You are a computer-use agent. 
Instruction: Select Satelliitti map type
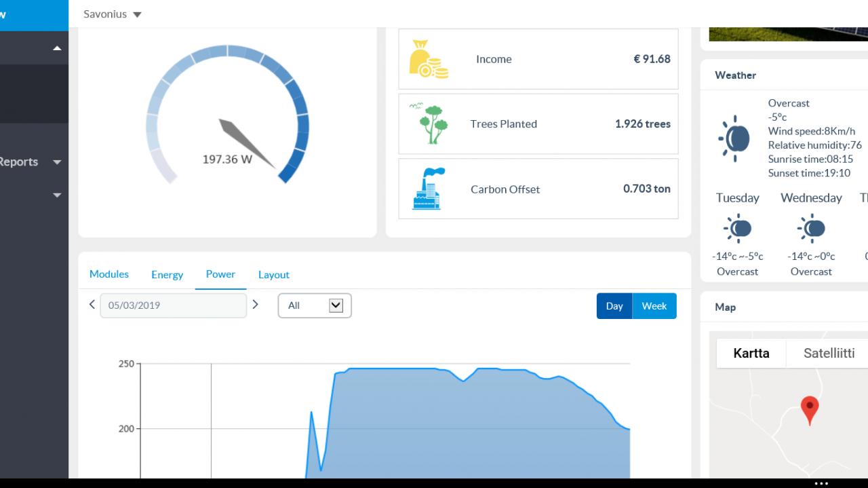point(829,353)
